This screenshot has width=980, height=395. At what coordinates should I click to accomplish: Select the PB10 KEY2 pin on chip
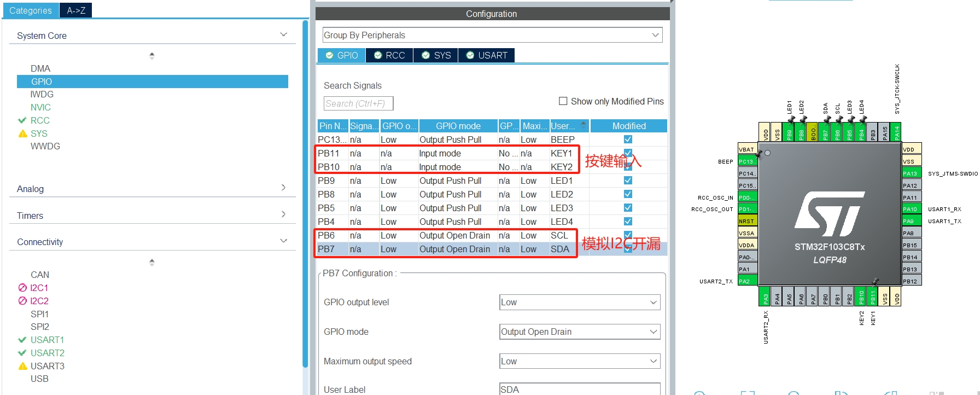861,296
